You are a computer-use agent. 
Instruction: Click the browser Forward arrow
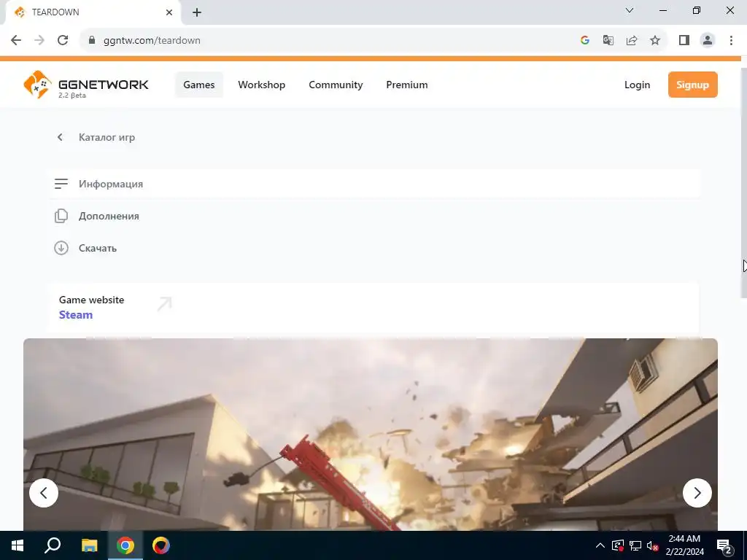(x=39, y=40)
